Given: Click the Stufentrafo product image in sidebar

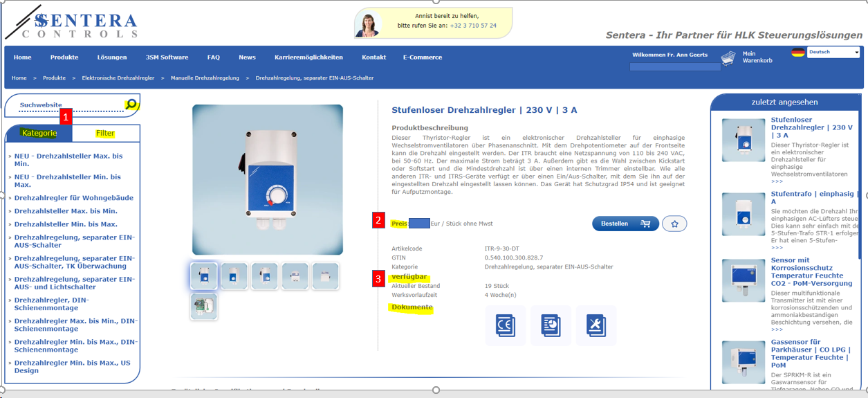Looking at the screenshot, I should pyautogui.click(x=744, y=215).
